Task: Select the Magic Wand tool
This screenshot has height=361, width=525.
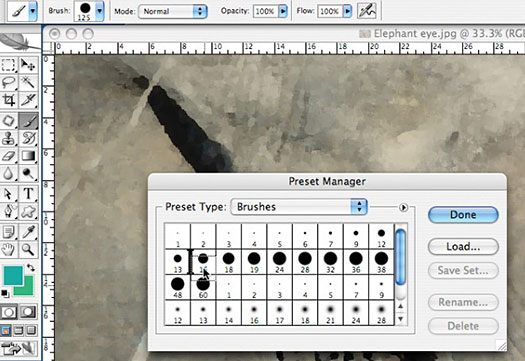Action: click(28, 82)
